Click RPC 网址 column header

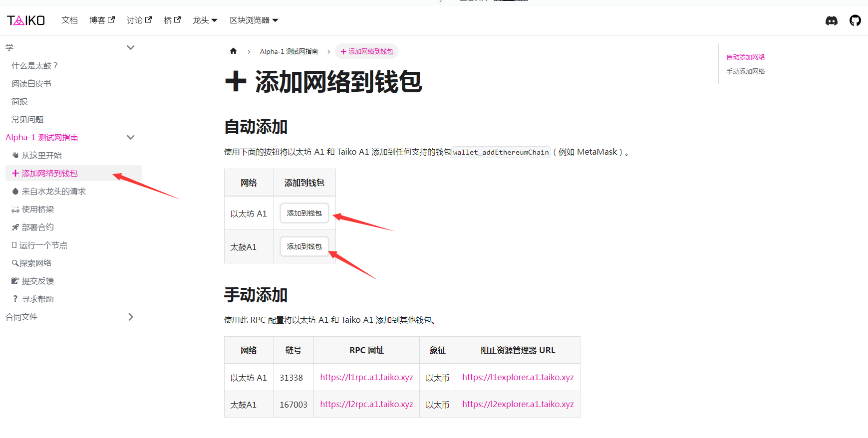pyautogui.click(x=367, y=350)
